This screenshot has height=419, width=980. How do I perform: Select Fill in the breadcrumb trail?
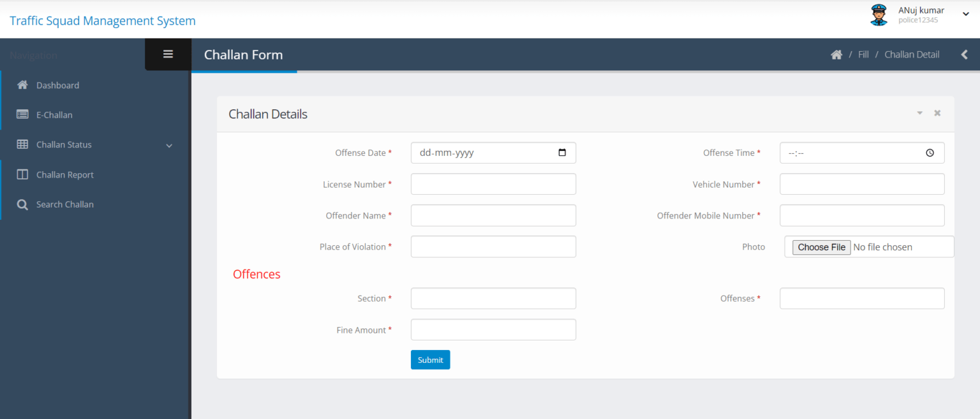coord(863,54)
